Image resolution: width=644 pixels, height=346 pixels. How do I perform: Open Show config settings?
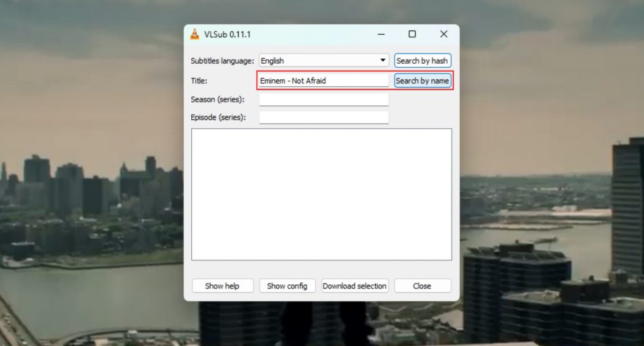[x=287, y=286]
